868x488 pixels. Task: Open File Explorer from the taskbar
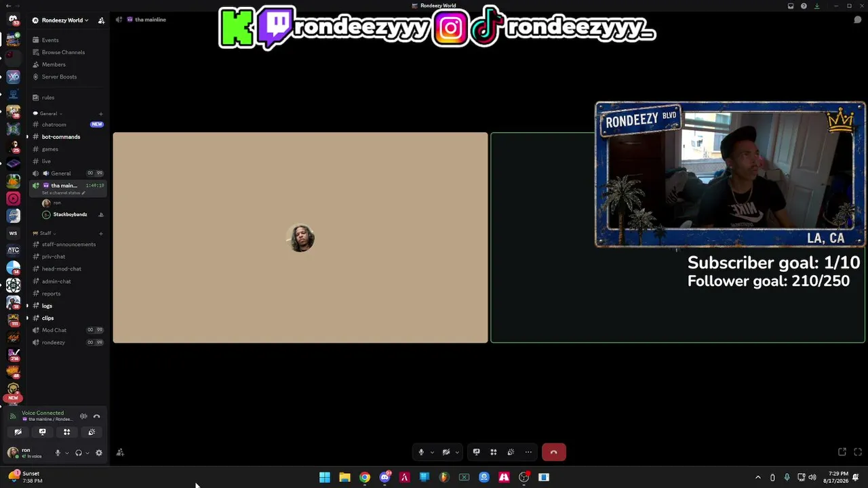pos(344,477)
